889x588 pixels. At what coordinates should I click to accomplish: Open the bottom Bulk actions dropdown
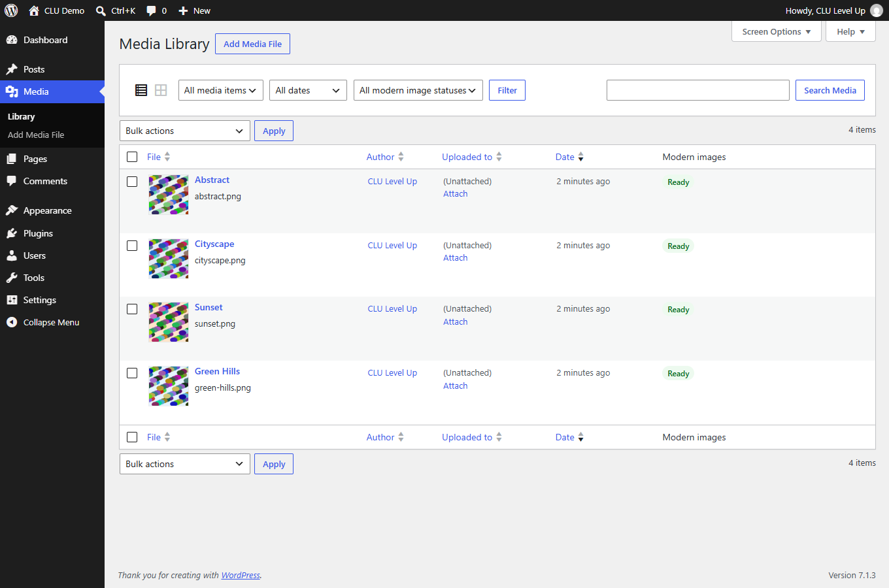coord(185,464)
